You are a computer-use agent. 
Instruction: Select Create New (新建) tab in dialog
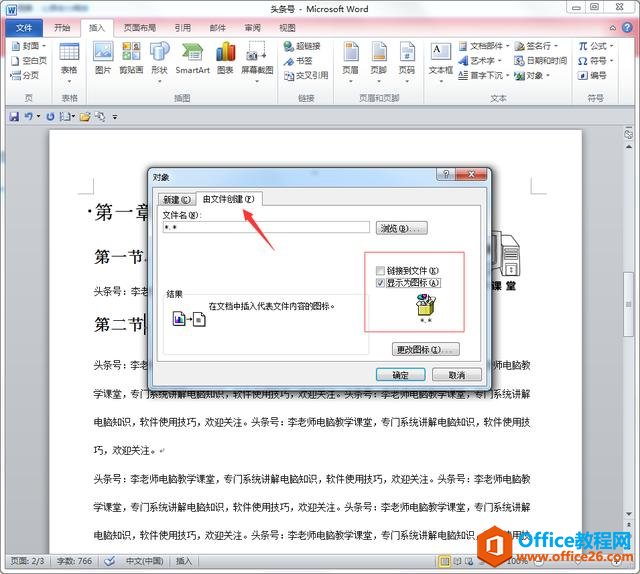(x=177, y=200)
